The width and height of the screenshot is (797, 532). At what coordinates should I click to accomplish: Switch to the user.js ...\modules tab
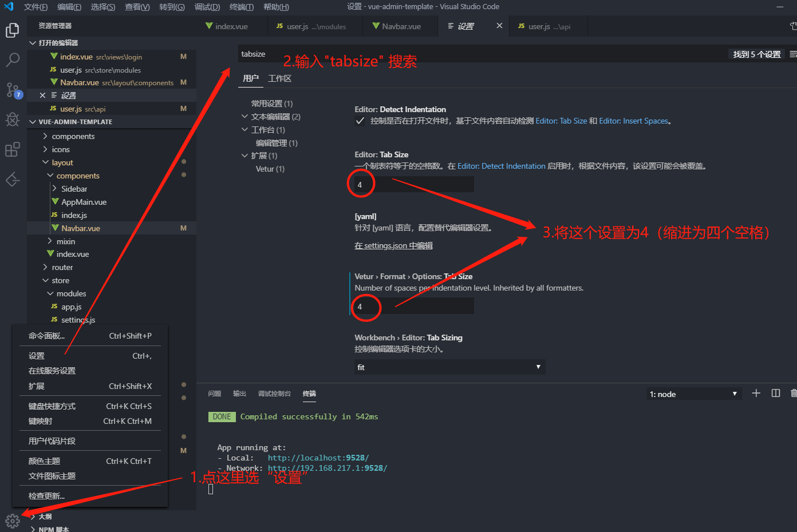coord(316,26)
